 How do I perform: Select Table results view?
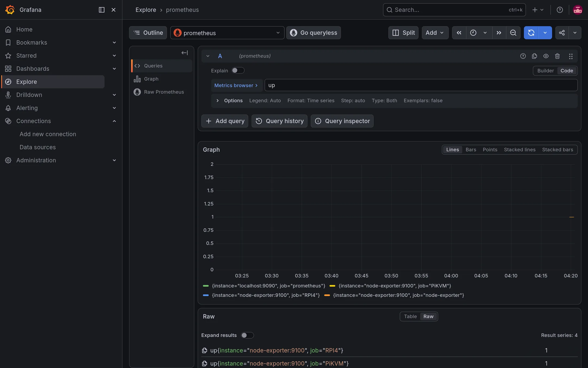point(410,316)
